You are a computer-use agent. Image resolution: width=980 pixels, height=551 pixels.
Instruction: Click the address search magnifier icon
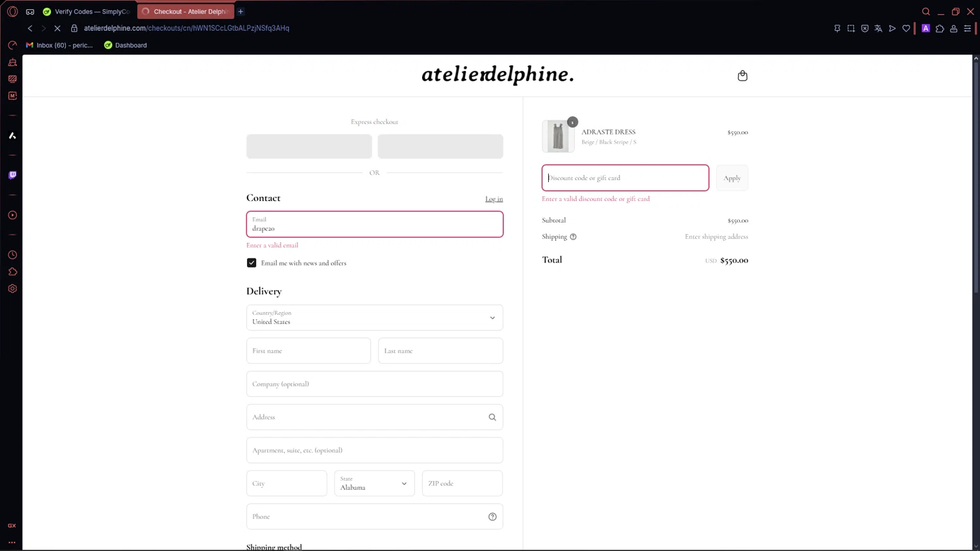pyautogui.click(x=493, y=417)
